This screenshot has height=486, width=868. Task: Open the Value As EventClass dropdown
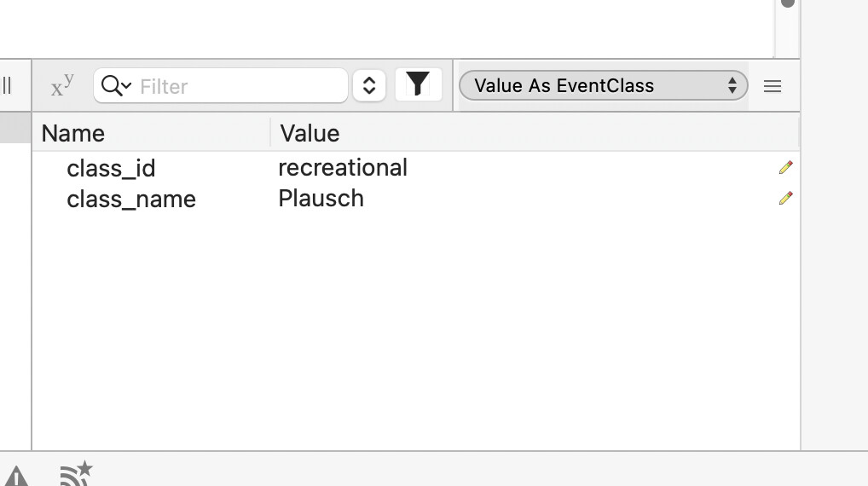603,85
